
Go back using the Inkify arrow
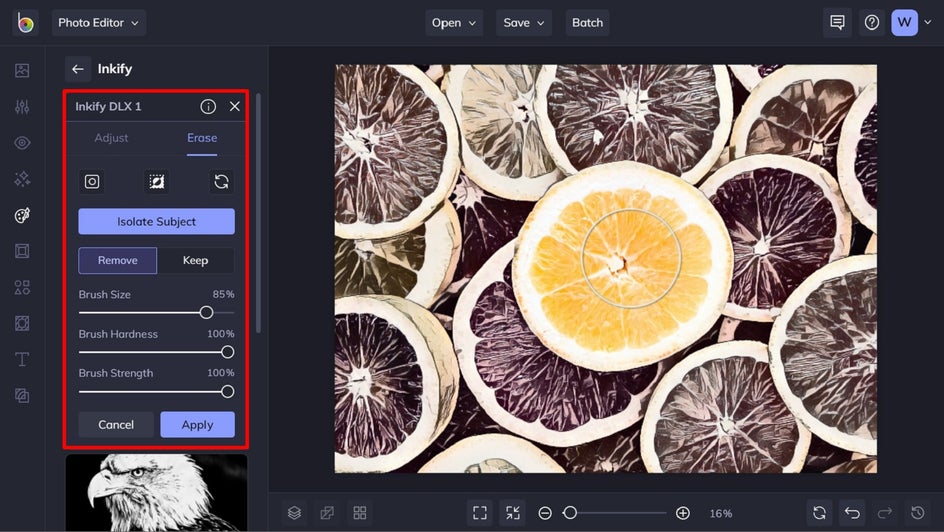pyautogui.click(x=78, y=69)
